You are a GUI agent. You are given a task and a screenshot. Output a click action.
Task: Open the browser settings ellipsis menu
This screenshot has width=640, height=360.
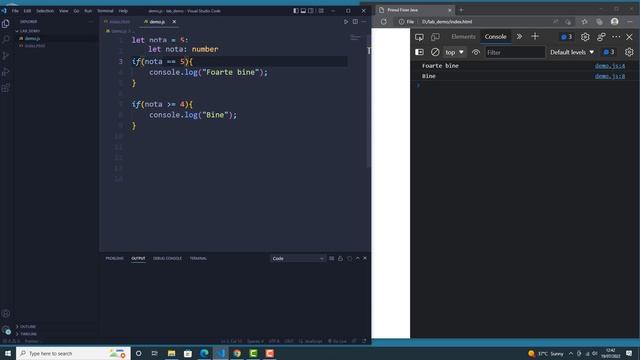630,22
